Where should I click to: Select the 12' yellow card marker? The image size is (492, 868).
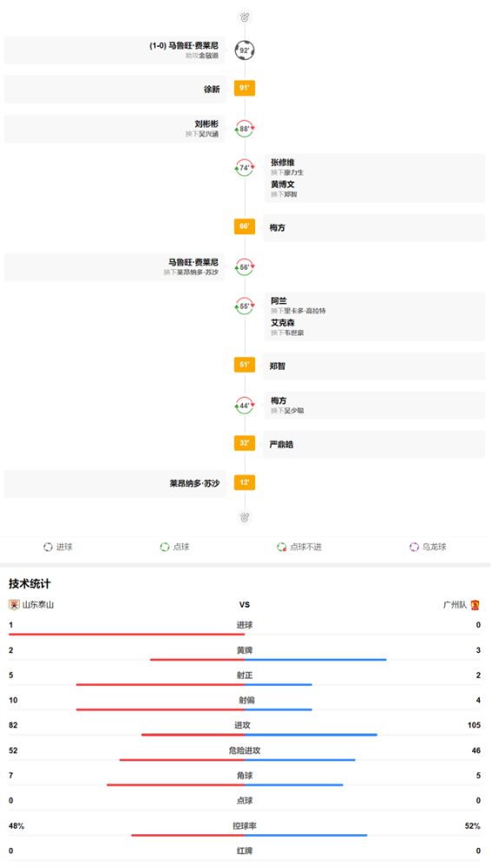click(245, 483)
